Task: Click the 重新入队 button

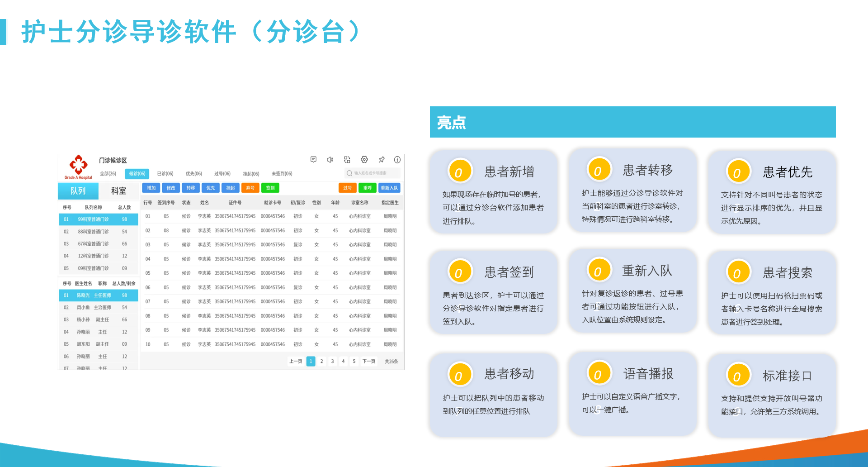Action: [x=389, y=188]
